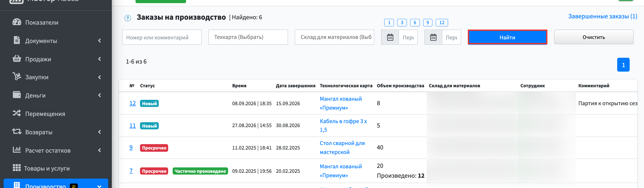This screenshot has height=188, width=644.
Task: Click the Документы file icon
Action: [x=17, y=40]
